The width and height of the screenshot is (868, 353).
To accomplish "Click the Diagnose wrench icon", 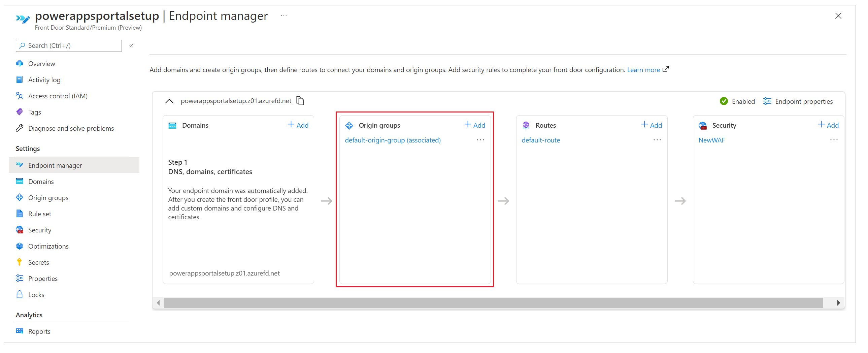I will point(20,128).
